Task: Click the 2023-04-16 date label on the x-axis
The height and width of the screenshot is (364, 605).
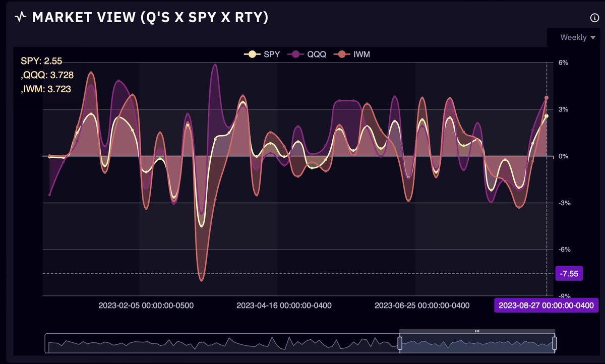Action: pos(284,306)
